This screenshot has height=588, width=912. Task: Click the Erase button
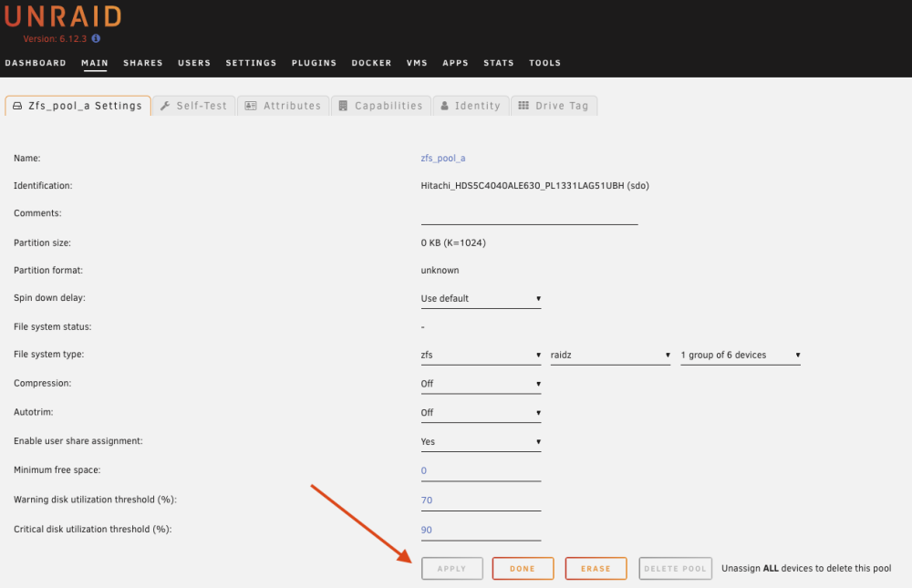point(596,569)
